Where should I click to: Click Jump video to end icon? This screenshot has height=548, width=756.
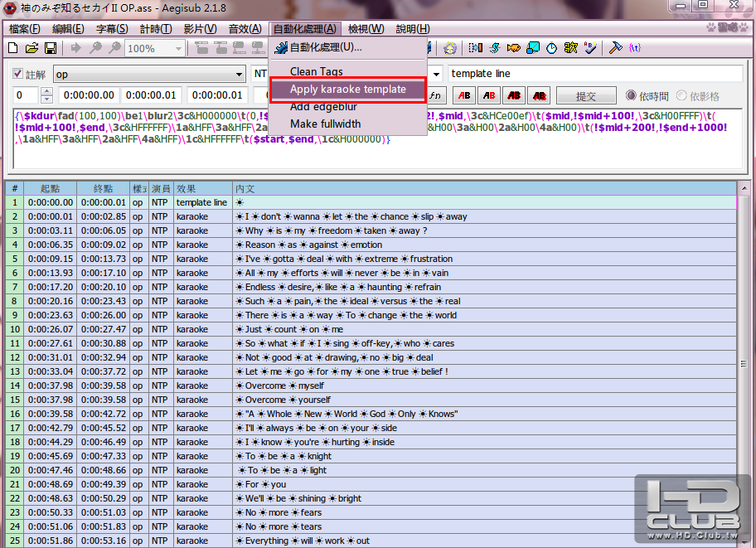click(220, 48)
